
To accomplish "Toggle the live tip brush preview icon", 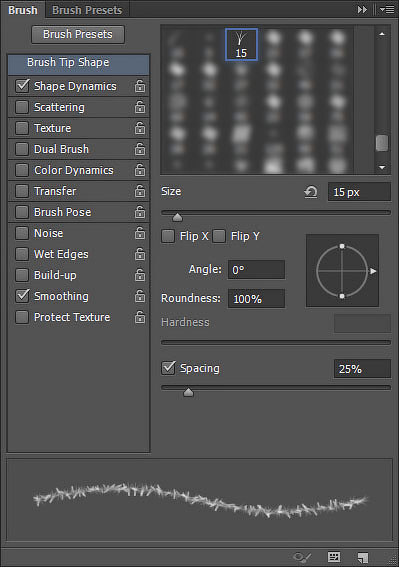I will click(x=302, y=557).
